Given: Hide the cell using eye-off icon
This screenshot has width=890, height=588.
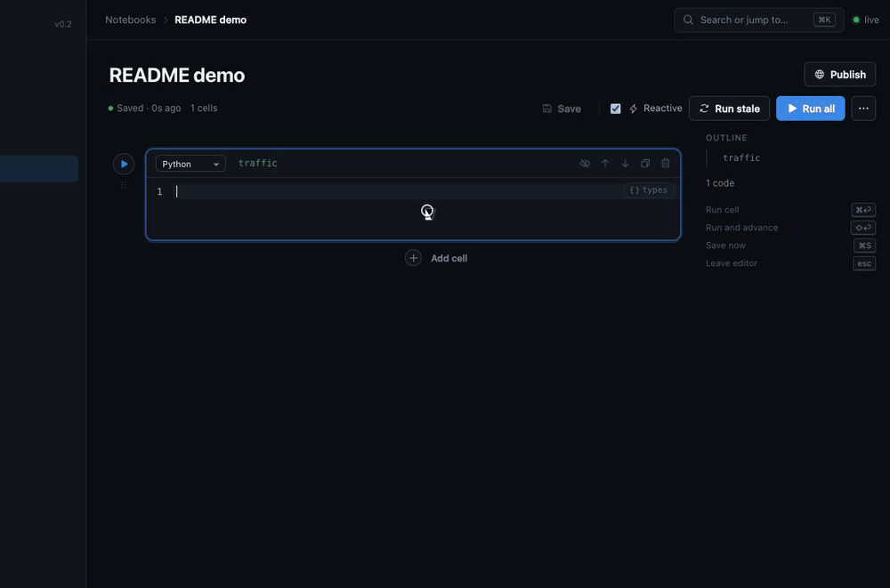Looking at the screenshot, I should (x=585, y=164).
